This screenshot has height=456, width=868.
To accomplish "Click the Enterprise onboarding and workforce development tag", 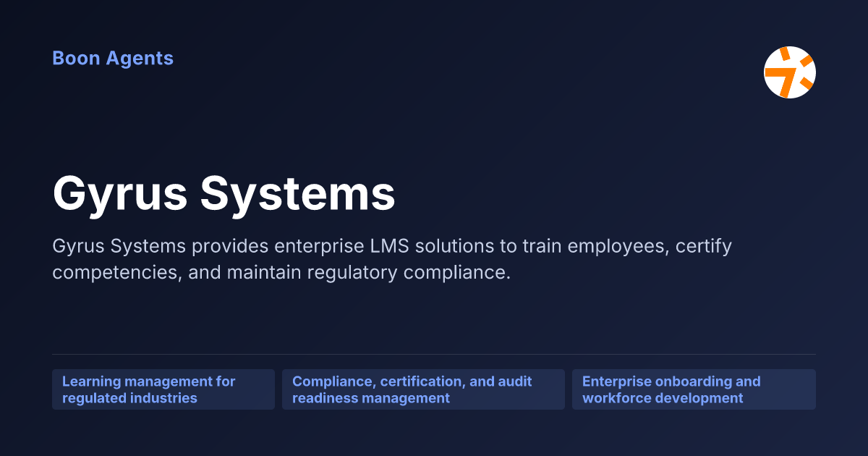I will point(694,389).
